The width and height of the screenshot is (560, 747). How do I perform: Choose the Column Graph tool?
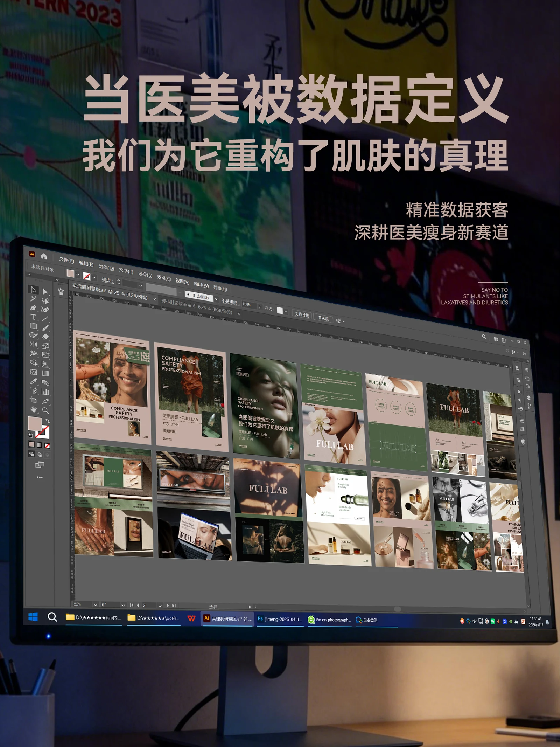[x=45, y=392]
